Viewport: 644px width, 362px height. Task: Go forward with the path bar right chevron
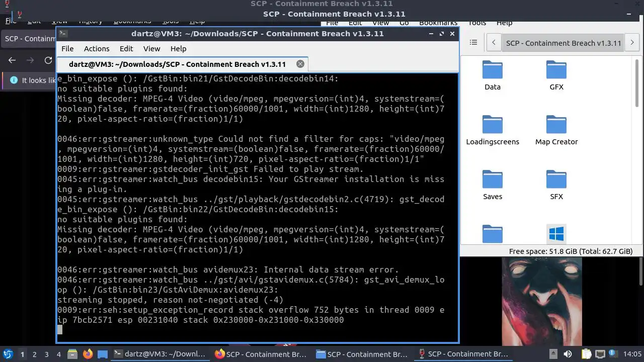point(632,43)
